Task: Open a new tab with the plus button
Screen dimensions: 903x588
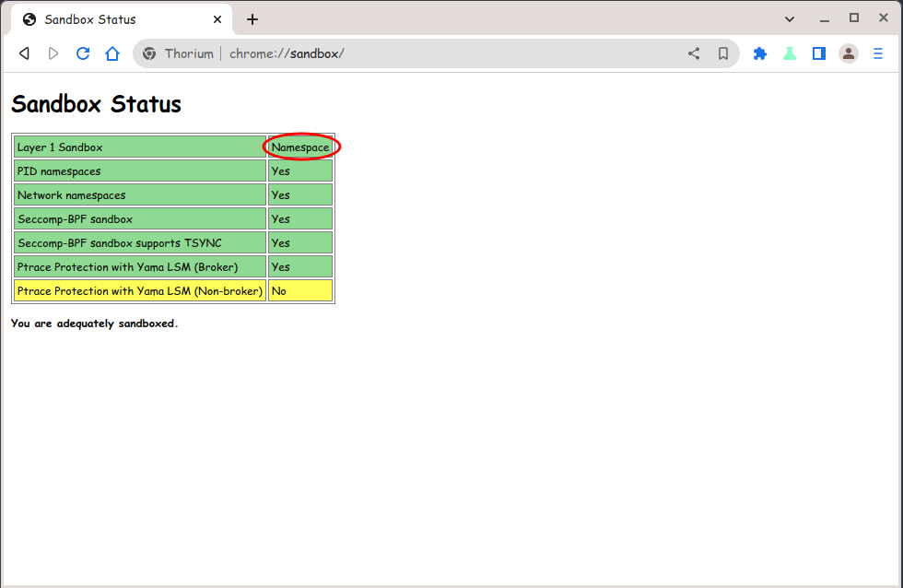Action: pyautogui.click(x=252, y=18)
